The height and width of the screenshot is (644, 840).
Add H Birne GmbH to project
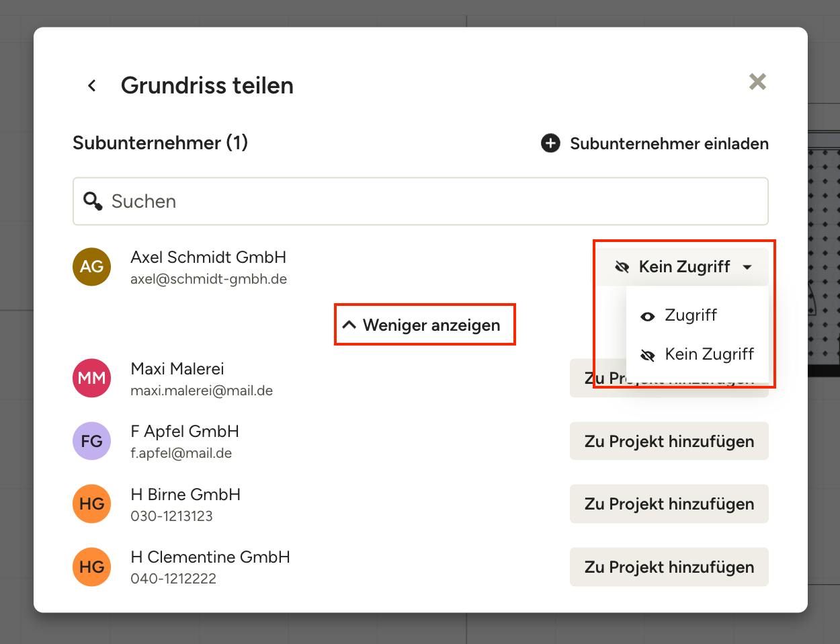click(x=669, y=504)
